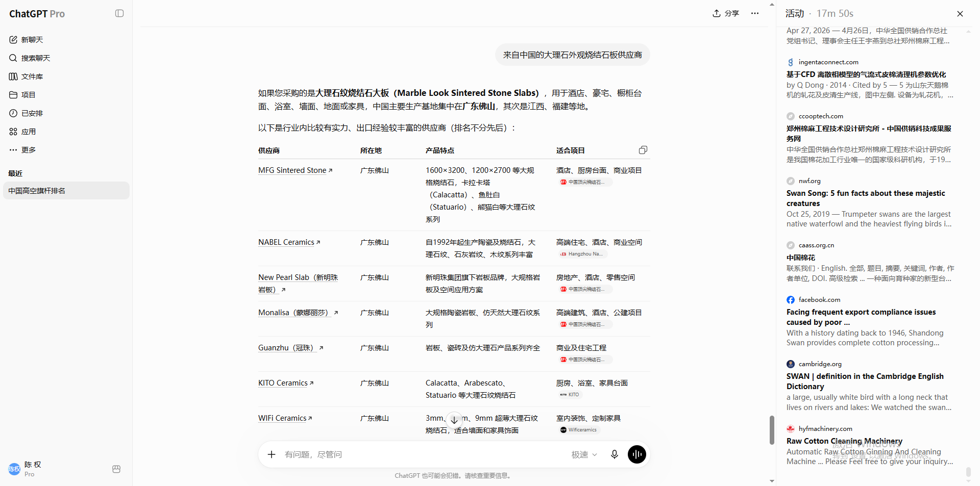
Task: Copy the table using copy icon
Action: (643, 150)
